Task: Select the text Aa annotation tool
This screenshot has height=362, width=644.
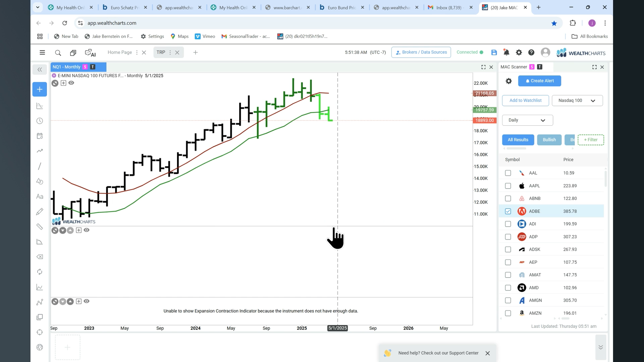Action: coord(40,196)
